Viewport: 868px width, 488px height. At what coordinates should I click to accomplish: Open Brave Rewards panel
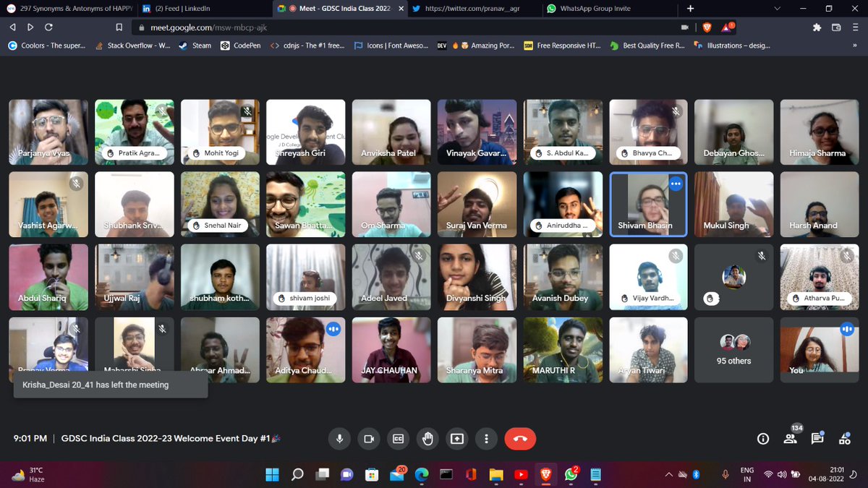[x=726, y=27]
